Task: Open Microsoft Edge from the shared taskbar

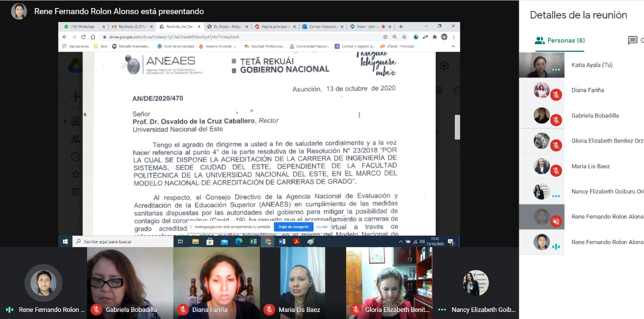Action: pyautogui.click(x=239, y=242)
